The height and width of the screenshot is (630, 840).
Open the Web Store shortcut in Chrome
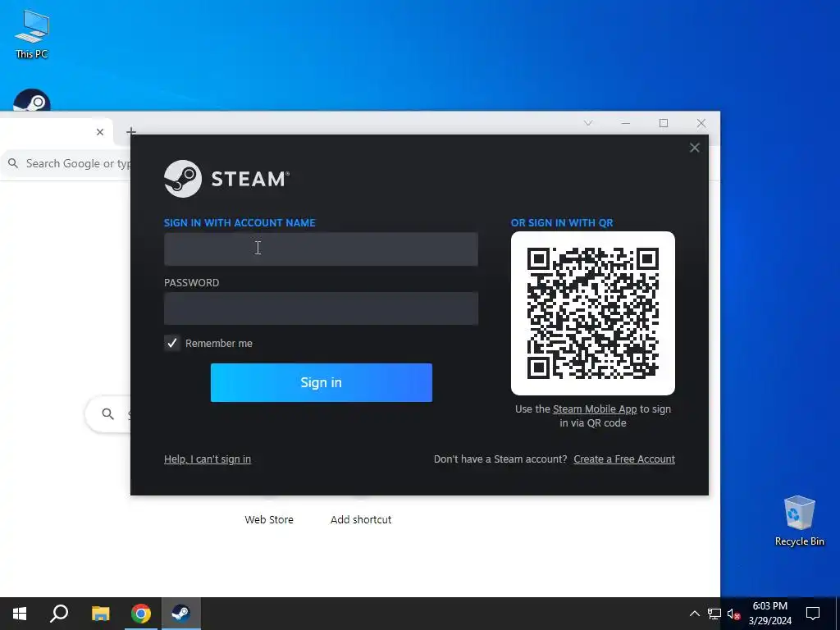pyautogui.click(x=269, y=519)
